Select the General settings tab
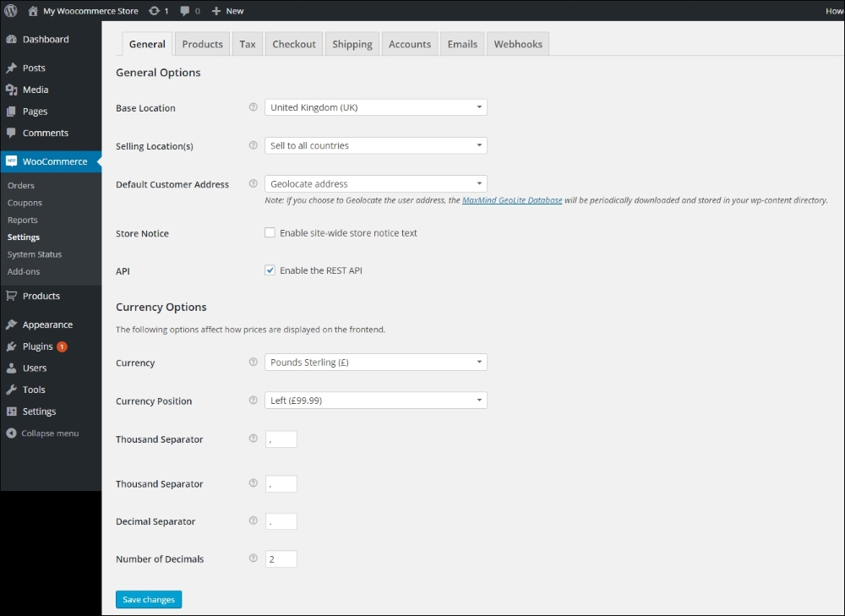This screenshot has height=616, width=845. pos(147,44)
